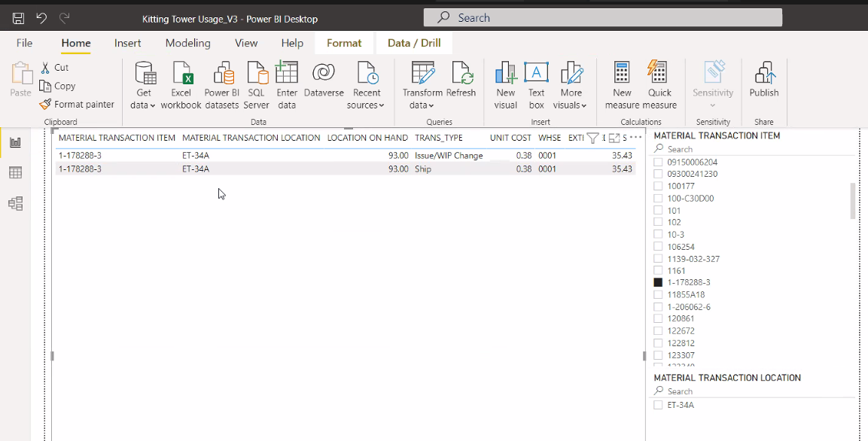Screen dimensions: 868x441
Task: Open Power BI datasets
Action: coord(222,85)
